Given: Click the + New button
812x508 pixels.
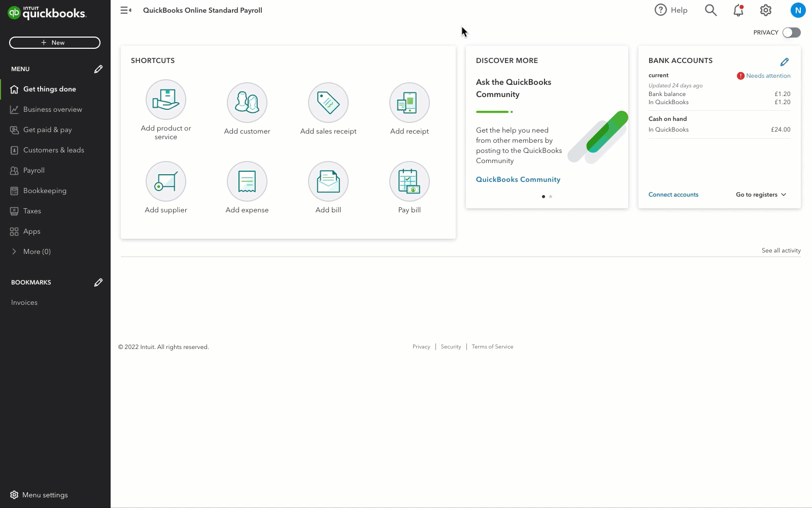Looking at the screenshot, I should (55, 43).
